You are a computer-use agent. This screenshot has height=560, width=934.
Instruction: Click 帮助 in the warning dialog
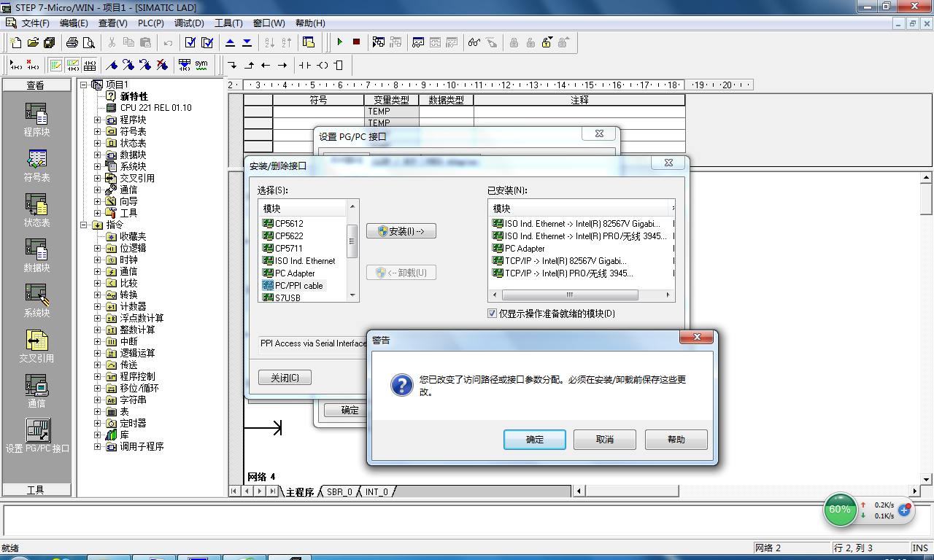[x=676, y=440]
